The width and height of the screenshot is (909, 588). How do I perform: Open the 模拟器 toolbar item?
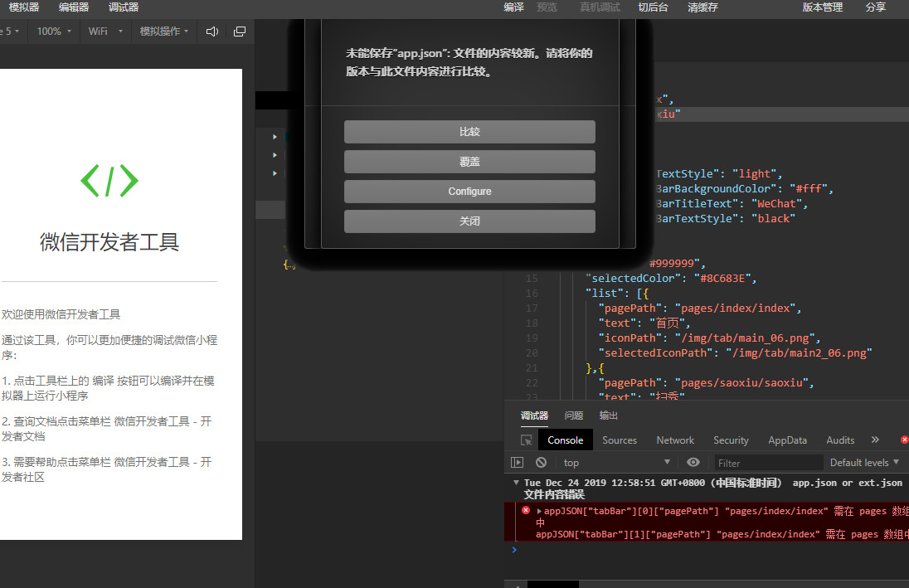coord(24,7)
